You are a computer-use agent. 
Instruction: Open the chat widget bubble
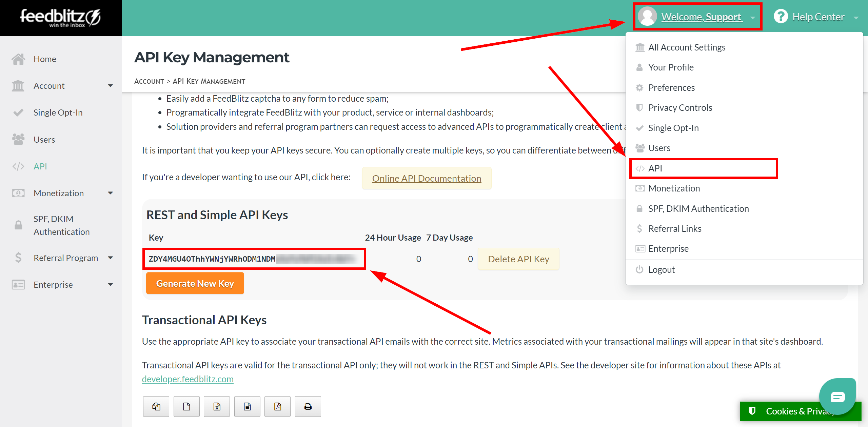837,396
